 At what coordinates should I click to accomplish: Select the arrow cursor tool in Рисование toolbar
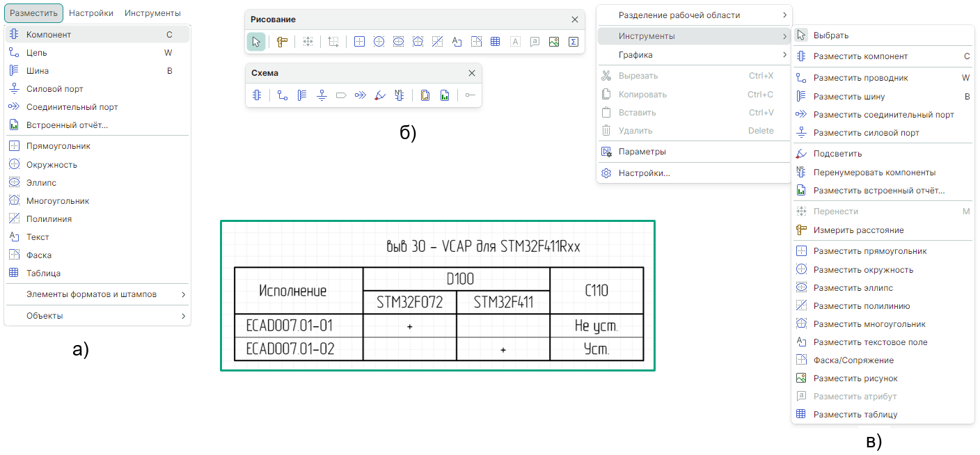click(x=256, y=42)
